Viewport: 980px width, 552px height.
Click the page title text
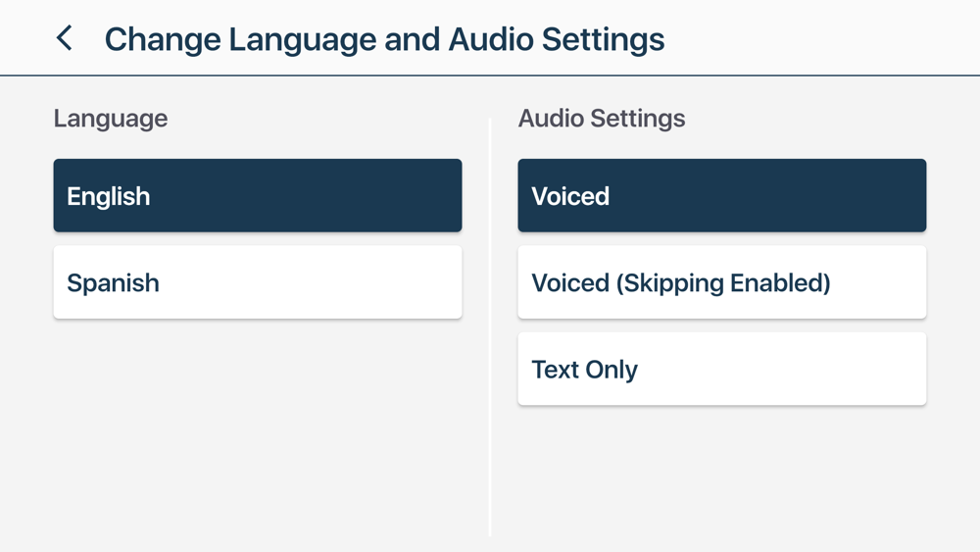[x=384, y=39]
